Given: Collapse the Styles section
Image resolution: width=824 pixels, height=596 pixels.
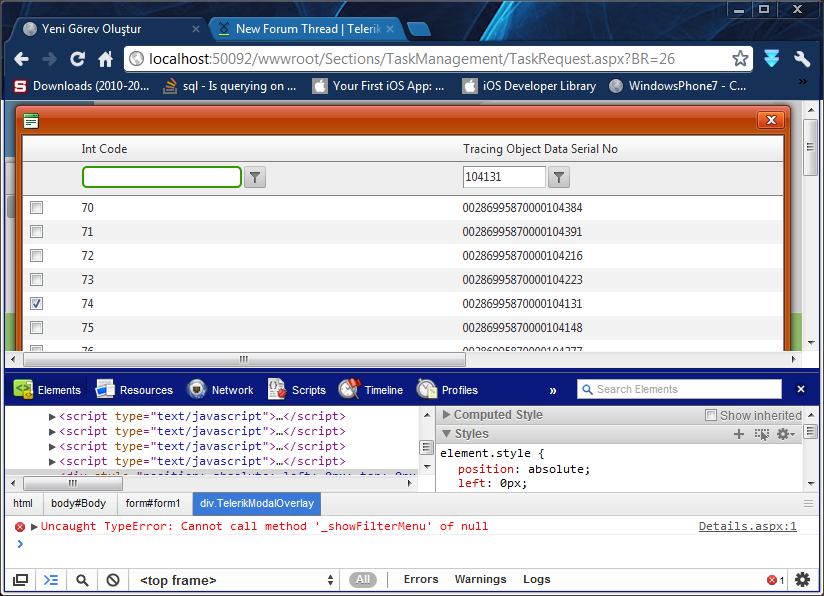Looking at the screenshot, I should (446, 434).
